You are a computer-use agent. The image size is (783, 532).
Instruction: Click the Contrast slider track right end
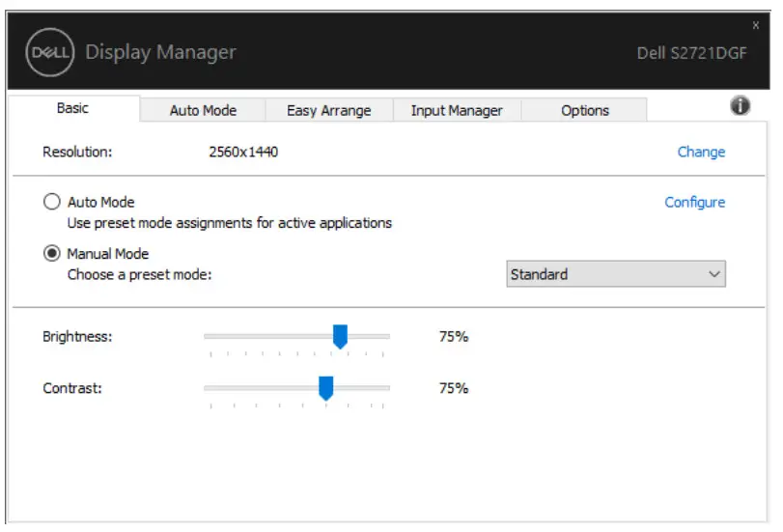tap(386, 388)
